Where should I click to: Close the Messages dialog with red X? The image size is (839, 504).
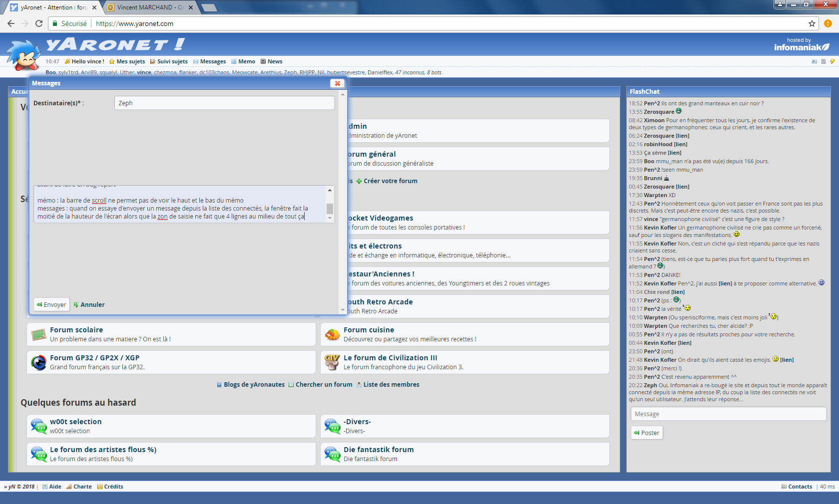[x=337, y=83]
